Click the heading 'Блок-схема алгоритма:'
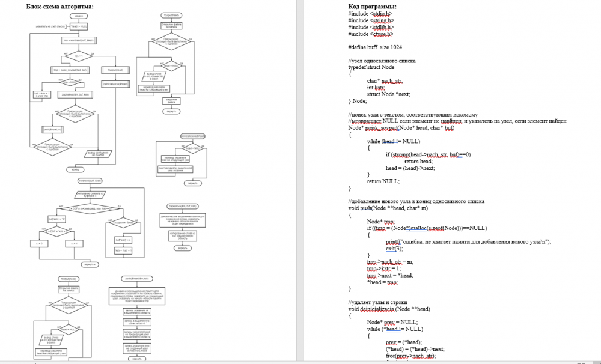Image resolution: width=601 pixels, height=364 pixels. [59, 6]
